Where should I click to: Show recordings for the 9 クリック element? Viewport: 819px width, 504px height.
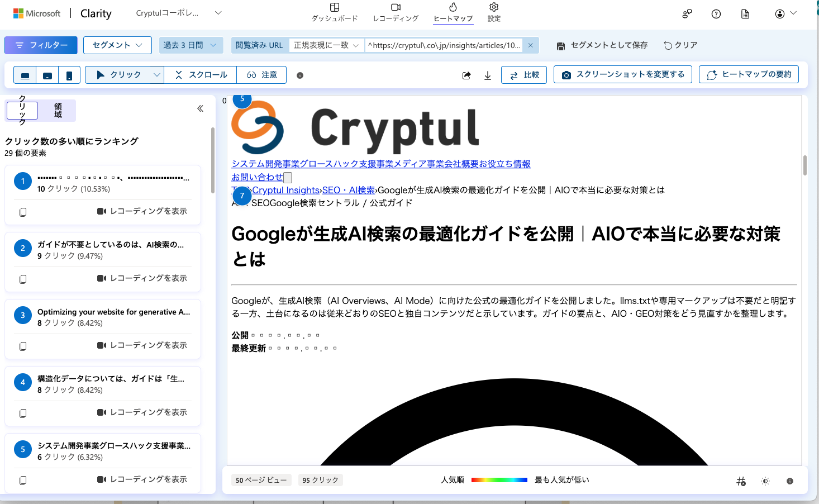[x=142, y=278]
